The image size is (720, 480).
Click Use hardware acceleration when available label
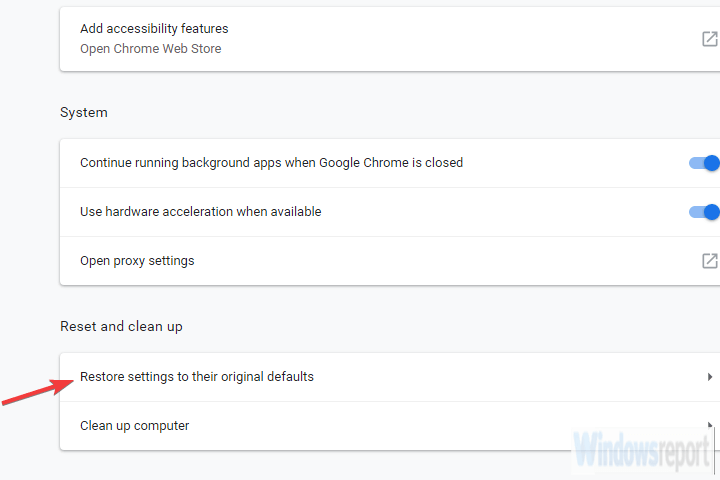pyautogui.click(x=201, y=212)
